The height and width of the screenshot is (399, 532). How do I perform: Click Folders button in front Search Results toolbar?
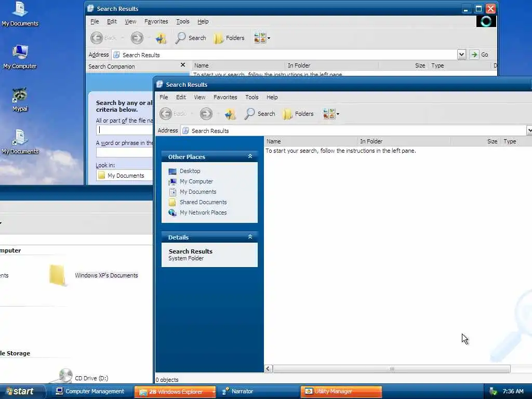pyautogui.click(x=298, y=114)
